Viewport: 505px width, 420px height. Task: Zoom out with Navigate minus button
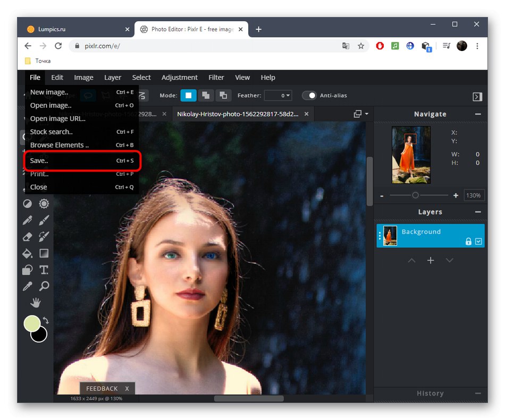(x=382, y=196)
